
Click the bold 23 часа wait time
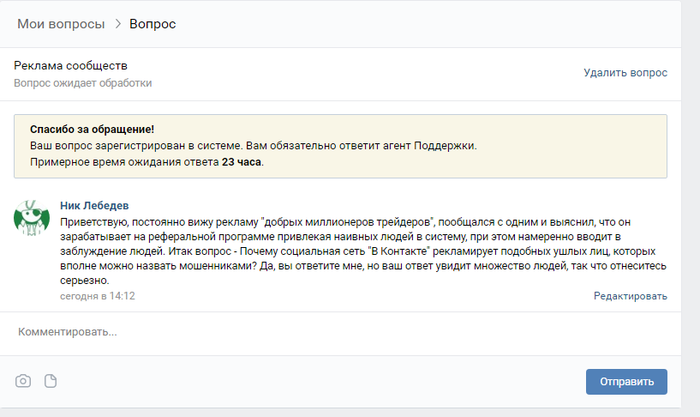[x=241, y=162]
